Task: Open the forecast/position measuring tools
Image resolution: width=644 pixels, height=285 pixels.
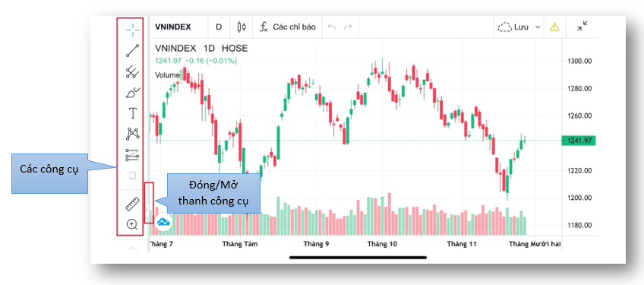Action: tap(132, 155)
